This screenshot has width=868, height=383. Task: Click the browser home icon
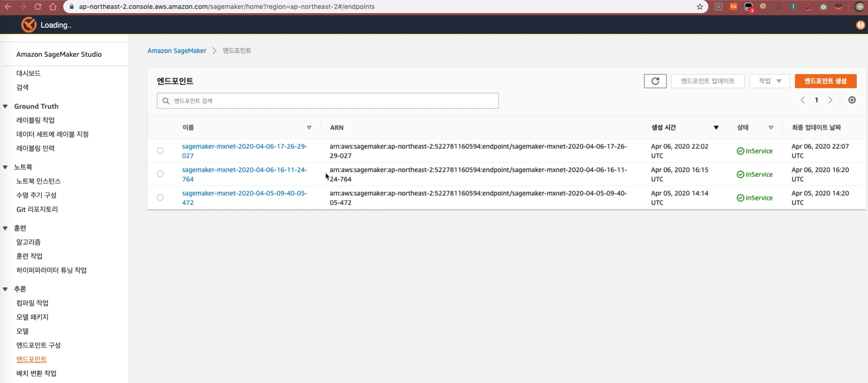53,7
